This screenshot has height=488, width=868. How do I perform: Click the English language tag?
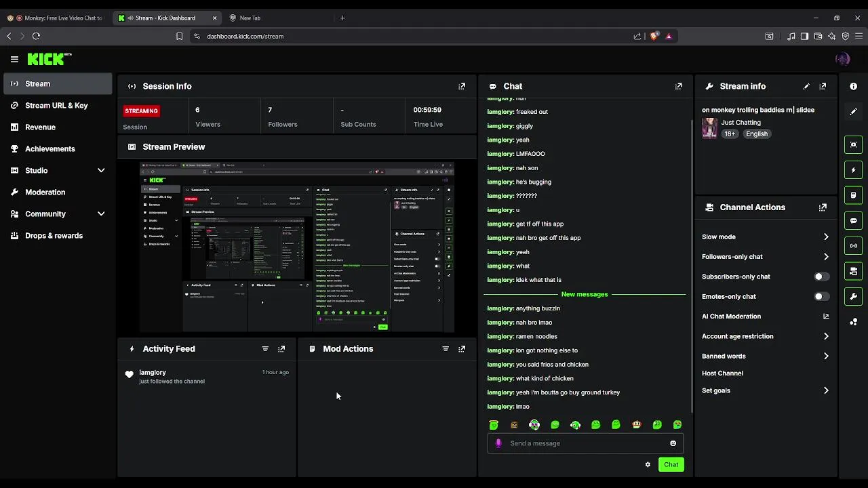click(x=757, y=134)
